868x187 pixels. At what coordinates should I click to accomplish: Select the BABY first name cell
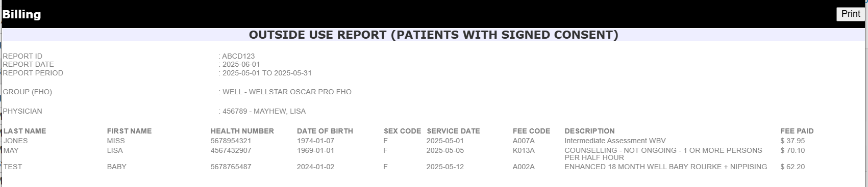(117, 167)
